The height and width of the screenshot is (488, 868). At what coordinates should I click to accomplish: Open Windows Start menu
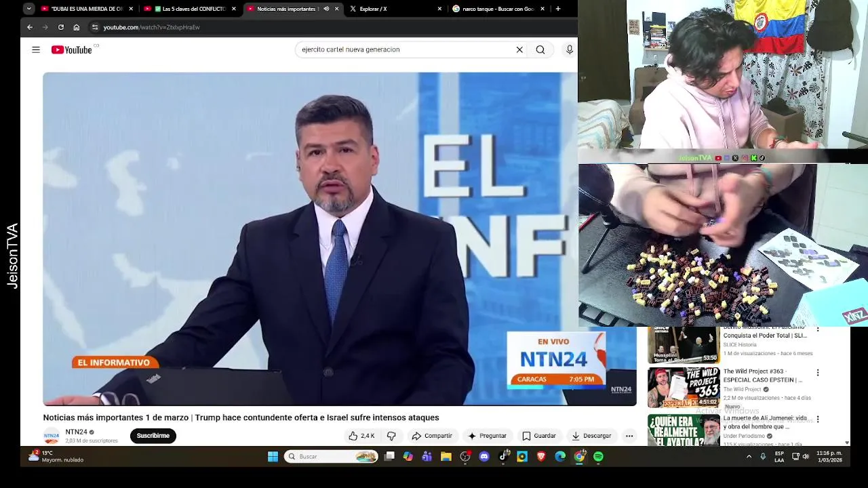273,457
